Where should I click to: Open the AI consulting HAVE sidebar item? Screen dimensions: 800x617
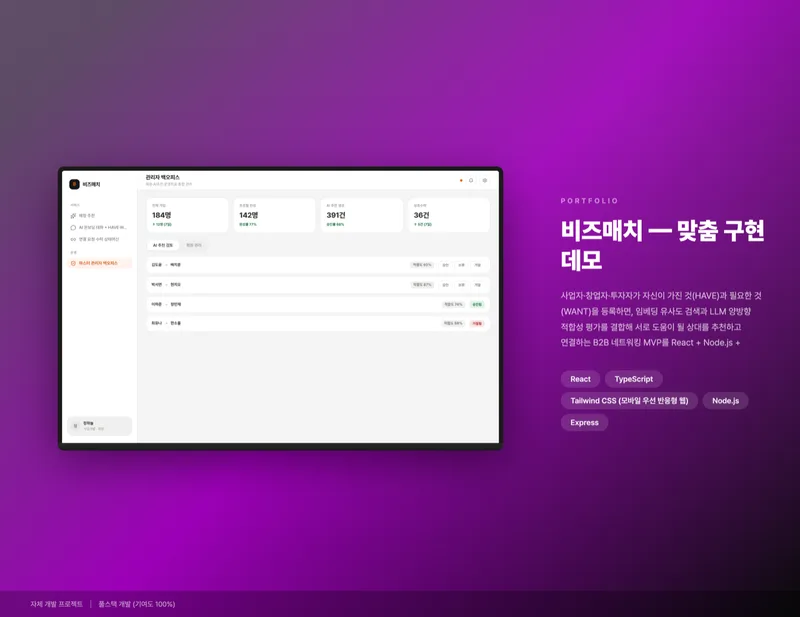tap(99, 228)
